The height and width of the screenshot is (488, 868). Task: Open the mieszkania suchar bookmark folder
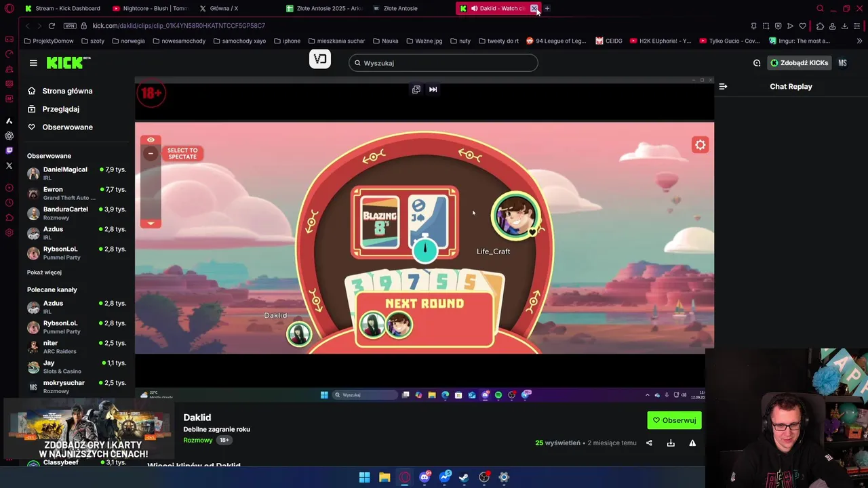[336, 41]
